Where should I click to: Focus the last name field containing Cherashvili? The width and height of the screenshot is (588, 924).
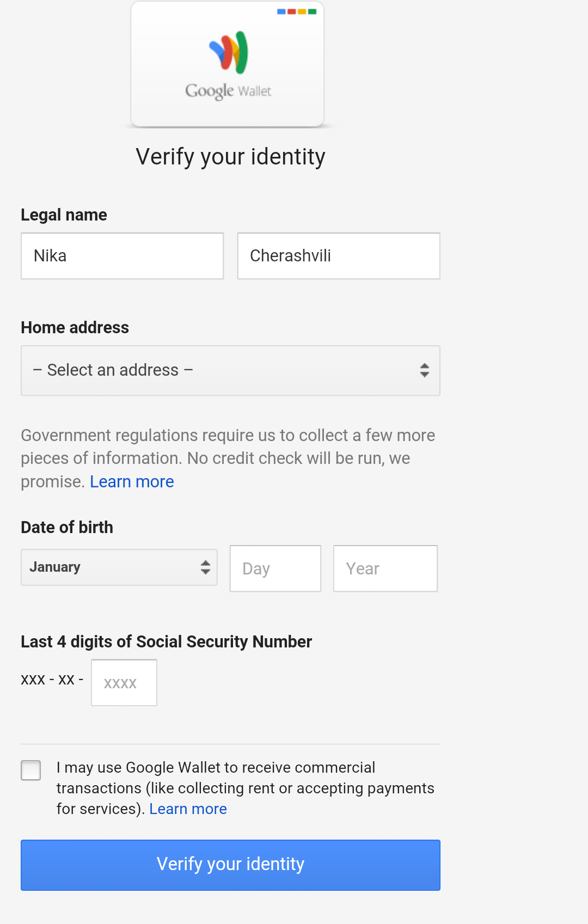339,256
